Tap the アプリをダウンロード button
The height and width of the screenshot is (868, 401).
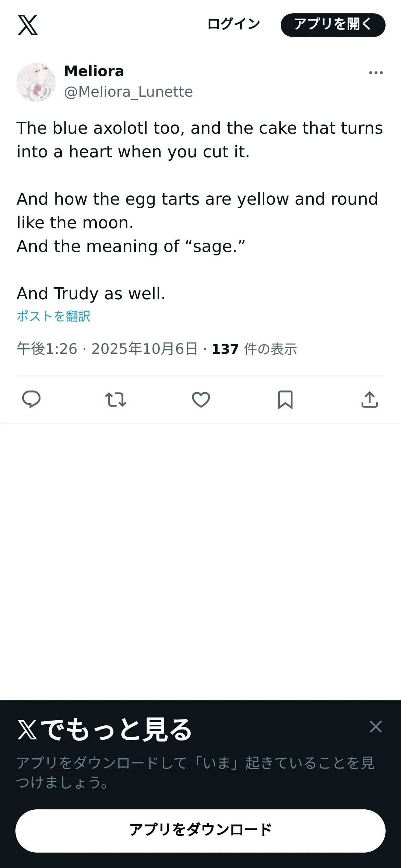(x=200, y=831)
